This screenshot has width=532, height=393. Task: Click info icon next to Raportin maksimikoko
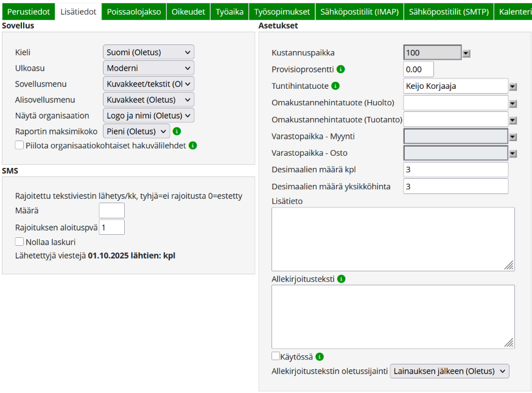click(x=177, y=131)
